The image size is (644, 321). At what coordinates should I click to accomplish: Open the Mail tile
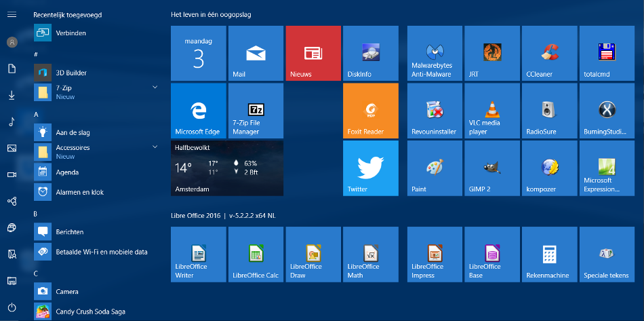tap(256, 53)
